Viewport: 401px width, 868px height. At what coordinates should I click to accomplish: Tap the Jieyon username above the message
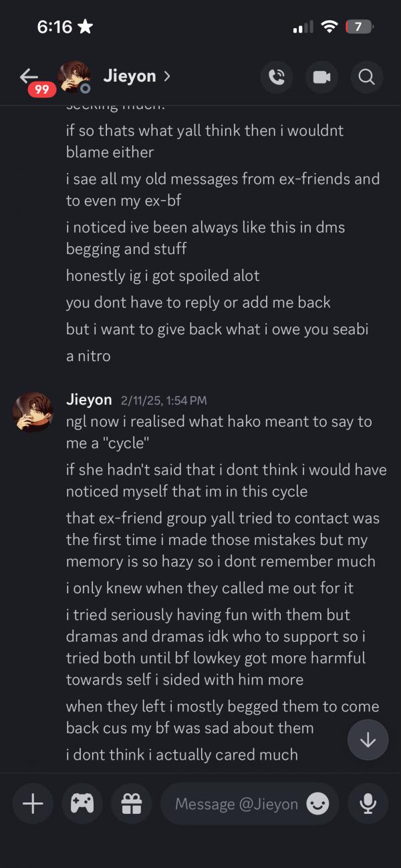coord(89,400)
